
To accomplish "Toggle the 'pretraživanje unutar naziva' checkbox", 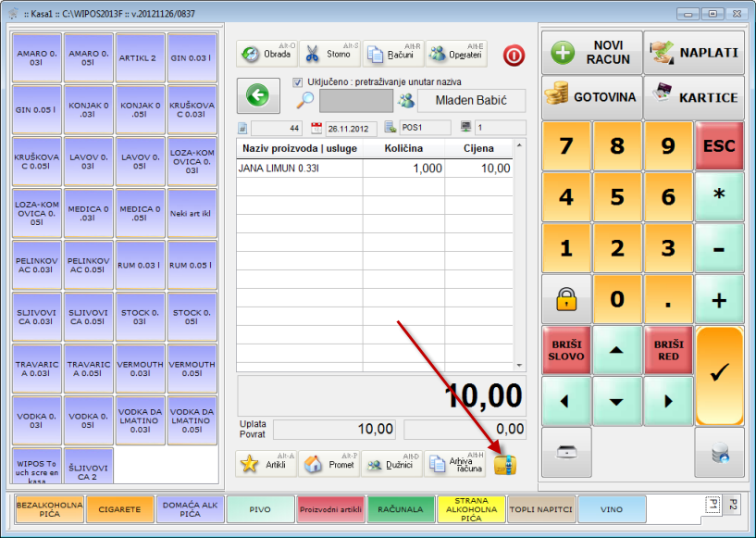I will tap(298, 81).
